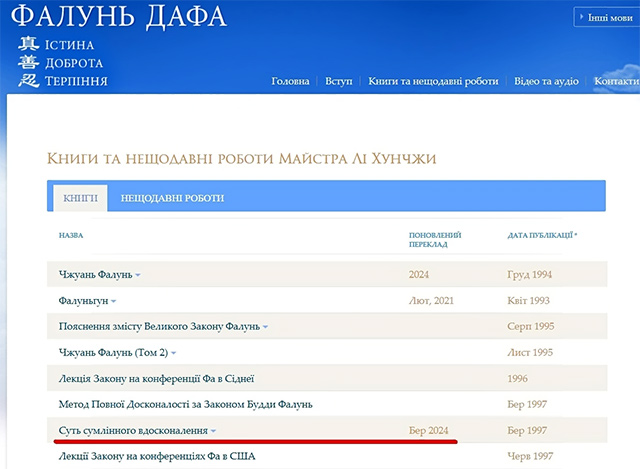
Task: Open the Інші мови language selector
Action: click(607, 18)
